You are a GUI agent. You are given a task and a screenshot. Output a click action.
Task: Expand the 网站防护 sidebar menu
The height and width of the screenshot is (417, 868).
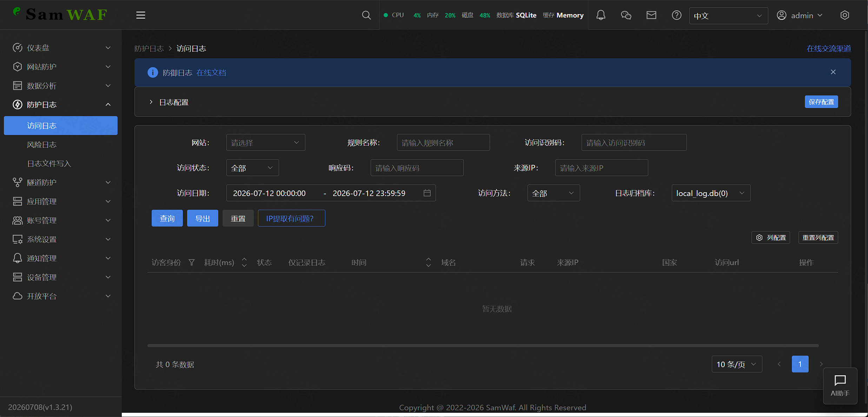[61, 67]
